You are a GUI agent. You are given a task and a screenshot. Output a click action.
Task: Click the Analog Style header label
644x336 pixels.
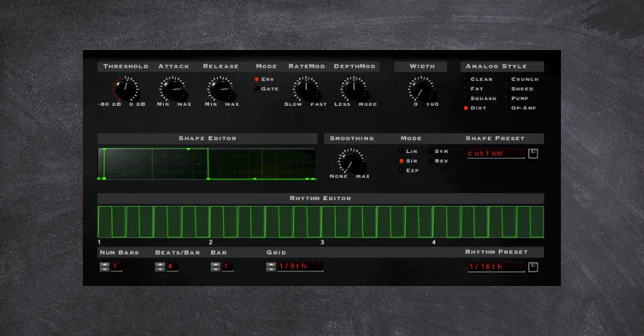[x=496, y=66]
